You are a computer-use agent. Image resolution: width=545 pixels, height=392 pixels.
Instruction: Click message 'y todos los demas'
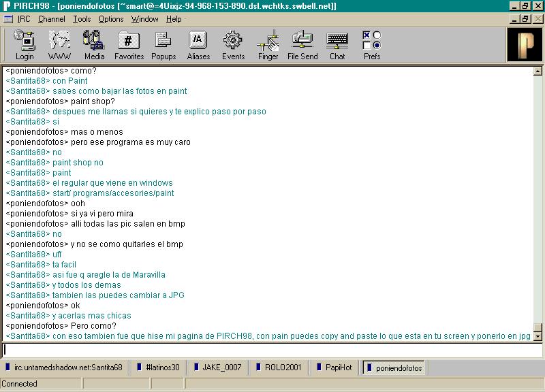pyautogui.click(x=87, y=285)
